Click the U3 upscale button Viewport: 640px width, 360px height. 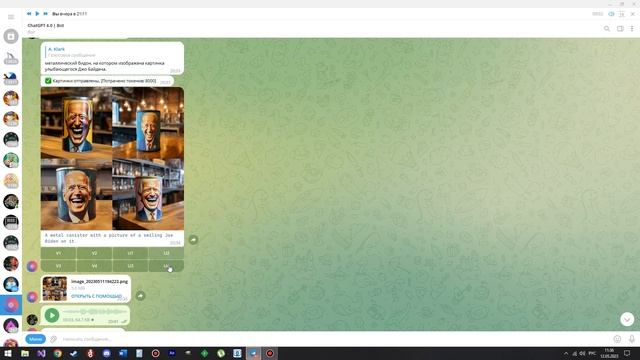[x=130, y=266]
